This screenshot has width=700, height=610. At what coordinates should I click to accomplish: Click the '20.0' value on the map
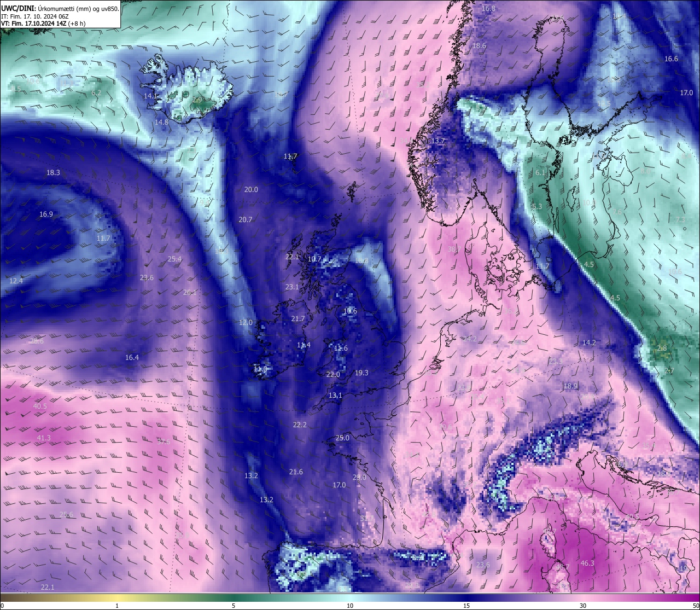click(x=251, y=189)
